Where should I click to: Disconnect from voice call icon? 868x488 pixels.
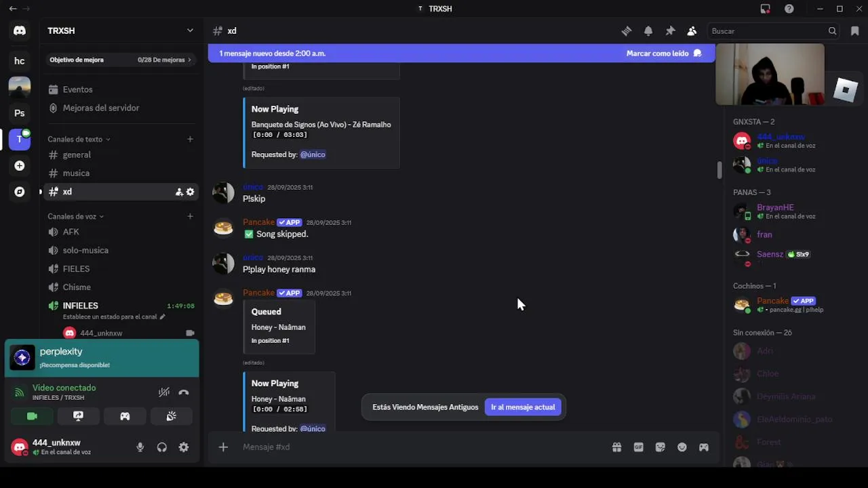[x=183, y=392]
